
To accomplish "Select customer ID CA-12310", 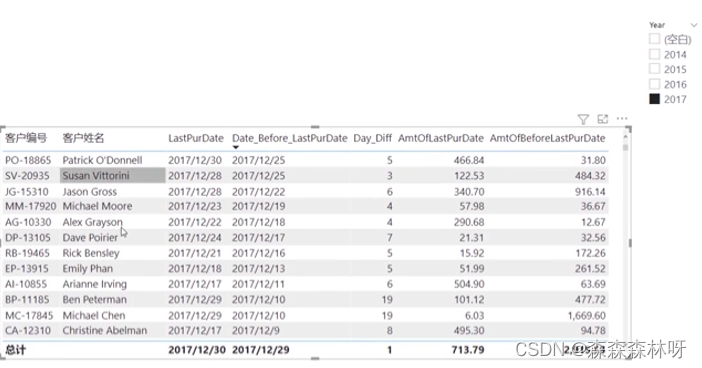I will [x=28, y=330].
